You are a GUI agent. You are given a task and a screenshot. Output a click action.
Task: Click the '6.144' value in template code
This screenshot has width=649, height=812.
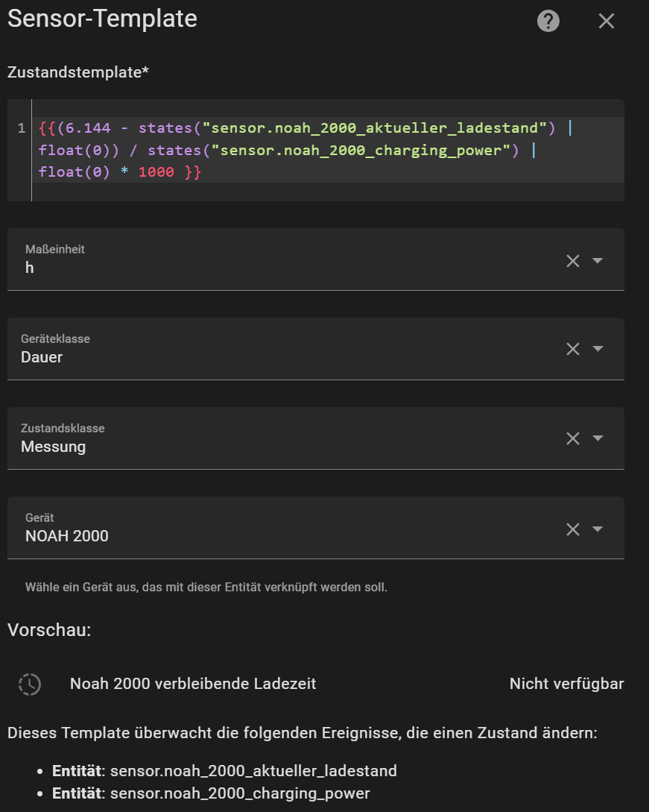coord(88,128)
